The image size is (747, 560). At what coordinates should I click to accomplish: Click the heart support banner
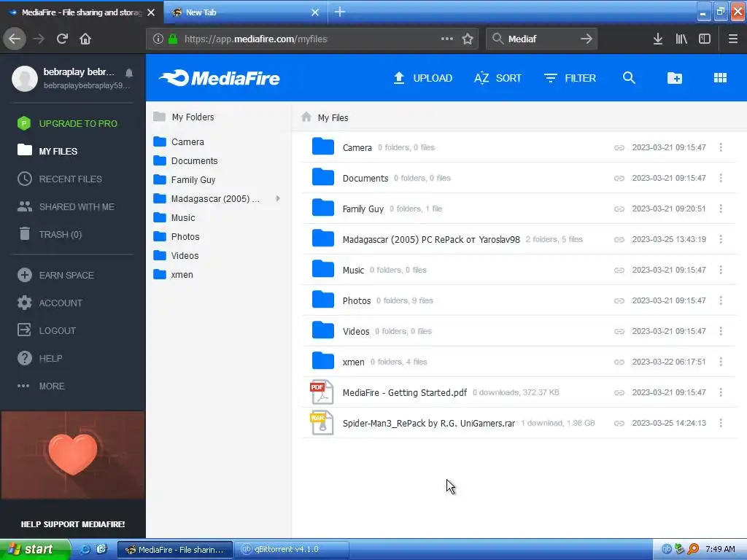tap(73, 455)
